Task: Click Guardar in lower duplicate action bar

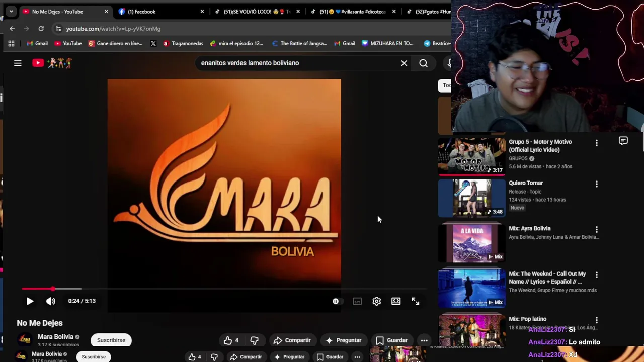Action: [x=330, y=357]
